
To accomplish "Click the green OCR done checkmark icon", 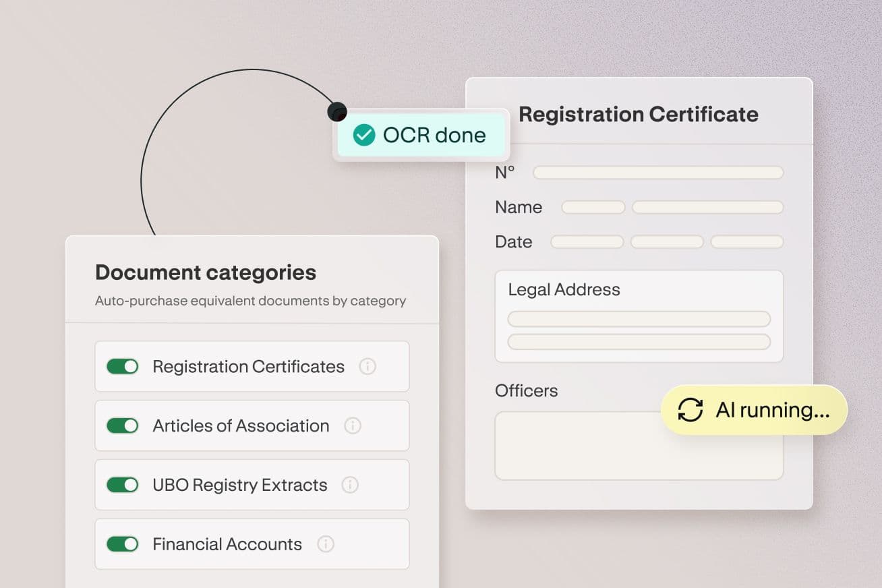I will pos(364,135).
